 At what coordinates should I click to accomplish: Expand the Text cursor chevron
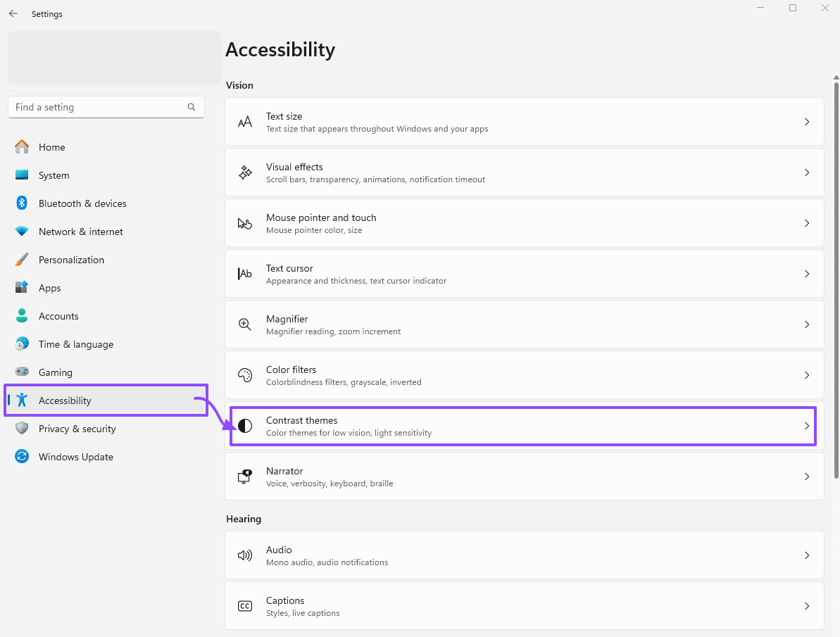[x=807, y=274]
